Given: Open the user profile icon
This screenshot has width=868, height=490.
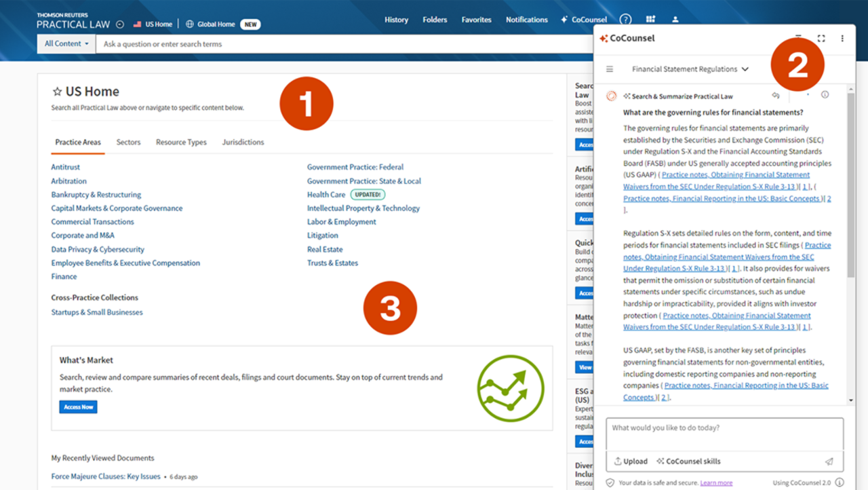Looking at the screenshot, I should click(x=675, y=20).
